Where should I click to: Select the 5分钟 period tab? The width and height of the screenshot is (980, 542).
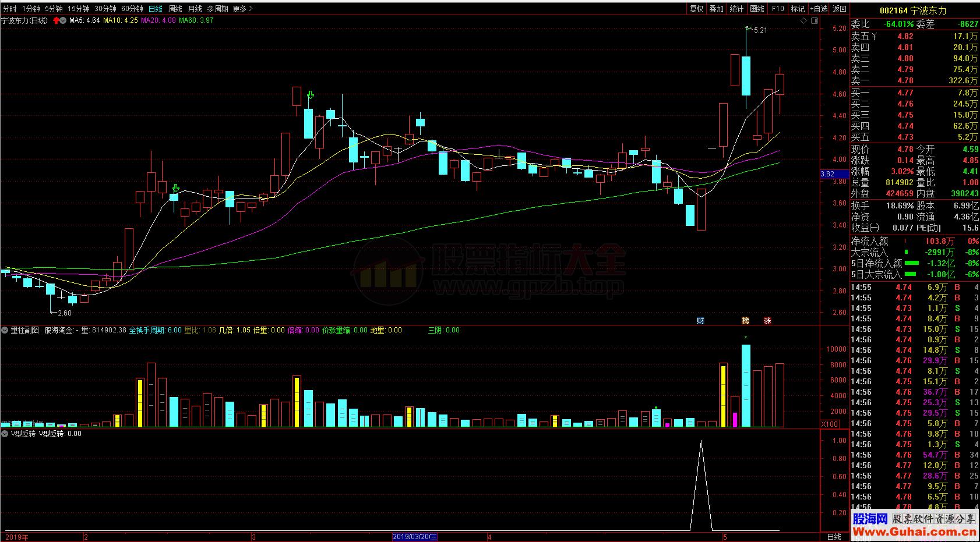tap(54, 9)
